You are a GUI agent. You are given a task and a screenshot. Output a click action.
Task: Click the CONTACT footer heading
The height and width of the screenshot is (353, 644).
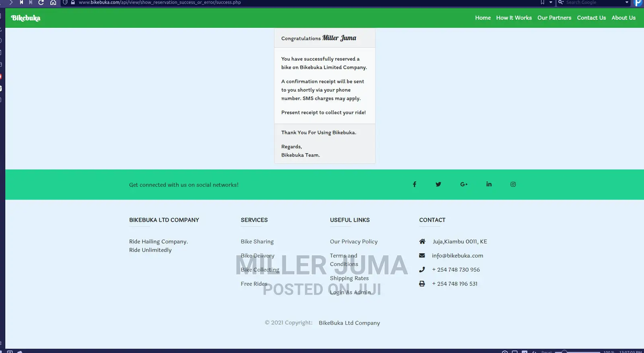coord(432,220)
